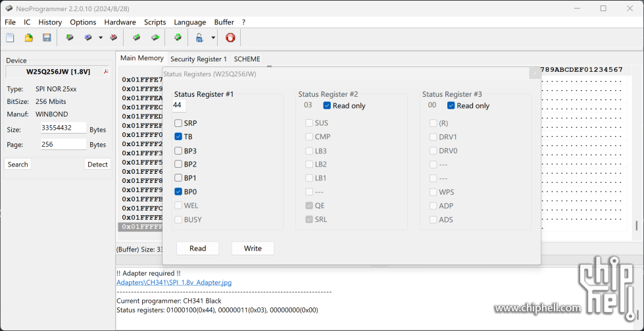Open the Program IC dropdown arrow
The height and width of the screenshot is (331, 644).
[x=100, y=38]
